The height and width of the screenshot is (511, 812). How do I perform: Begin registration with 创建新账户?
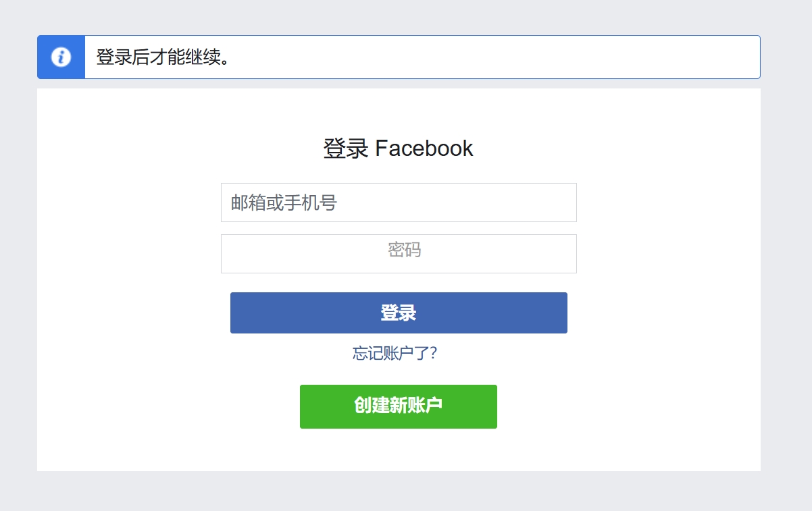(x=399, y=406)
